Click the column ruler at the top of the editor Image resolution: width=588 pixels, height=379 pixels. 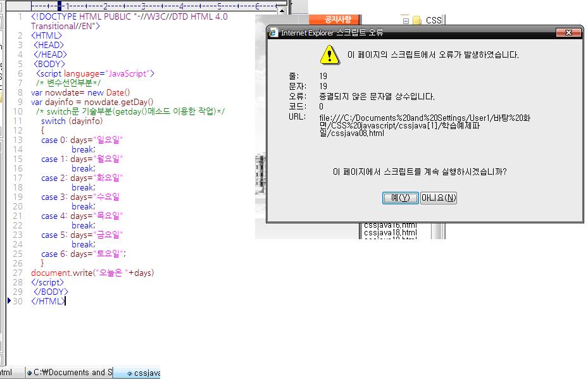point(154,6)
